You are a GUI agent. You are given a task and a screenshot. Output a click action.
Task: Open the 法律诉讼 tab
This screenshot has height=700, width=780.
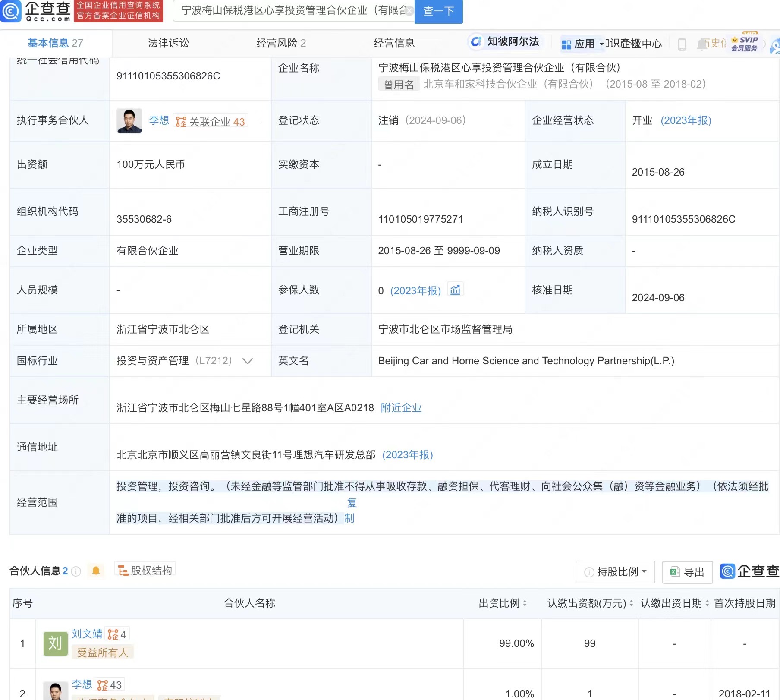(x=168, y=43)
